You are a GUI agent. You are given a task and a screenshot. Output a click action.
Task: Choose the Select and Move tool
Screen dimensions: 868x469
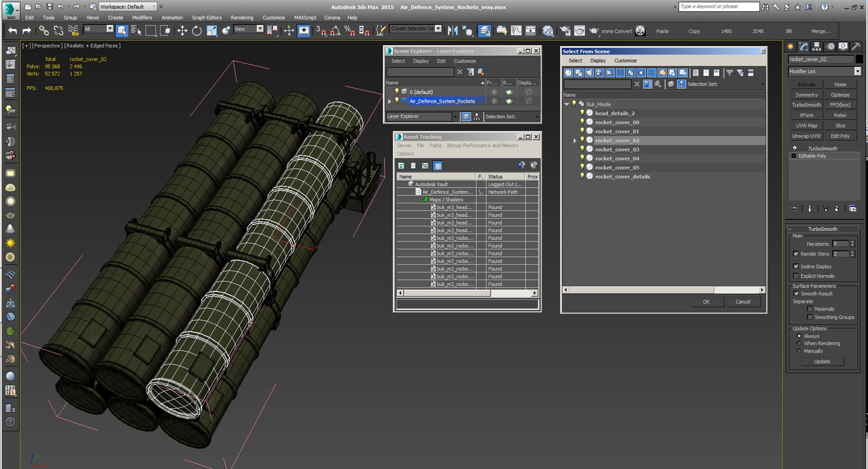(182, 30)
